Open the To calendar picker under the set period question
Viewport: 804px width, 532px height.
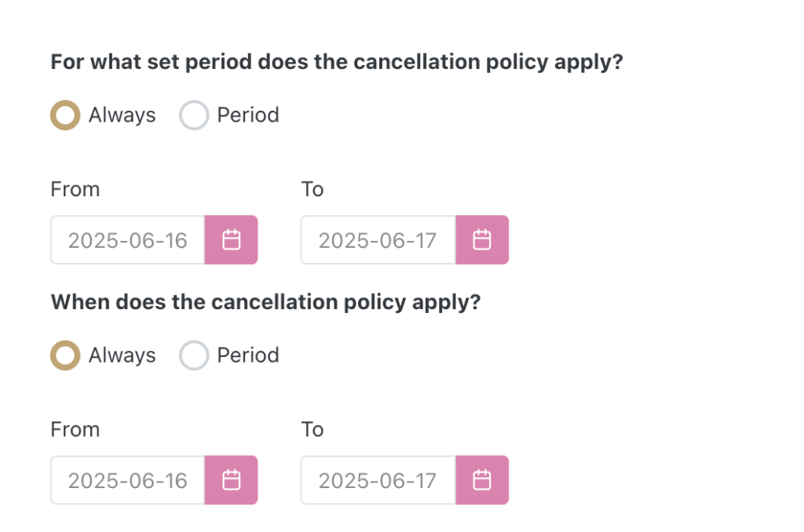click(x=482, y=240)
